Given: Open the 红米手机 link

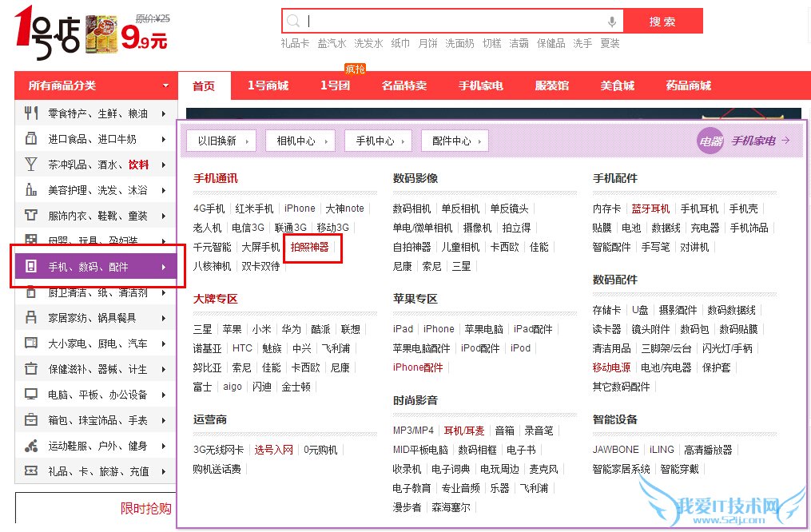Looking at the screenshot, I should (254, 208).
